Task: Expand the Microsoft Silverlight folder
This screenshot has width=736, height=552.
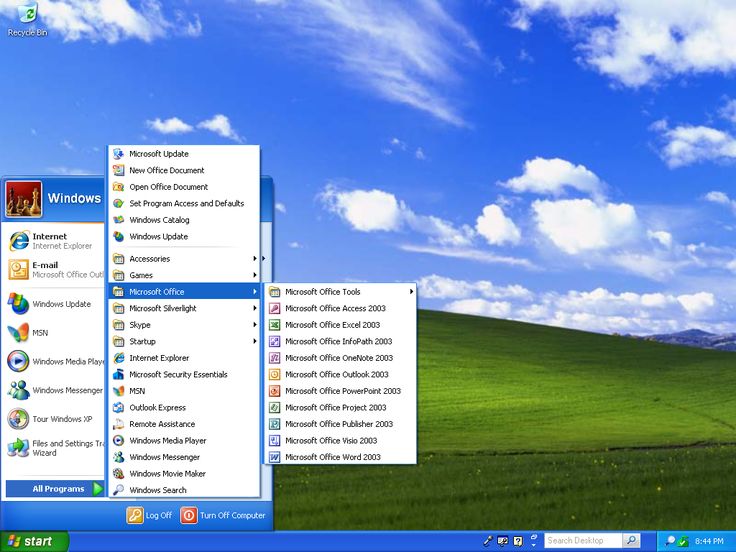Action: coord(184,308)
